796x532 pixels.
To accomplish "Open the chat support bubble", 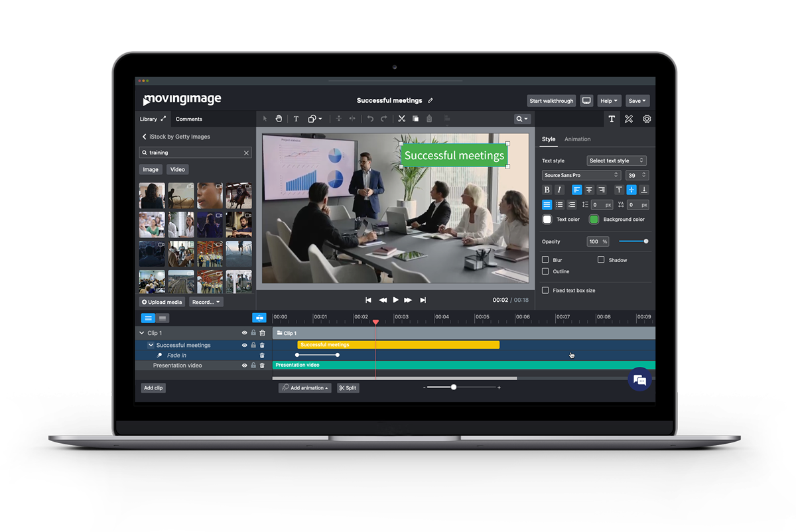I will 639,379.
